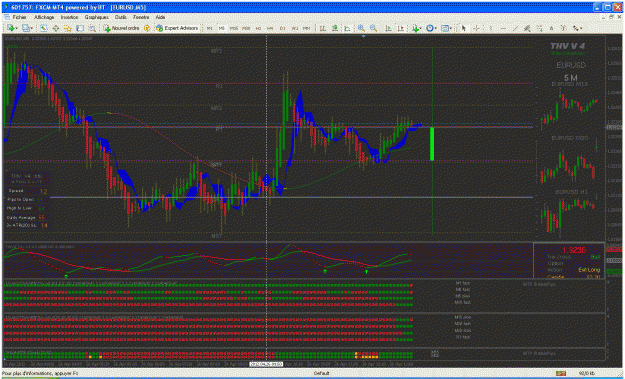Screen dimensions: 625x379
Task: Click the M5 timeframe button
Action: tap(222, 28)
